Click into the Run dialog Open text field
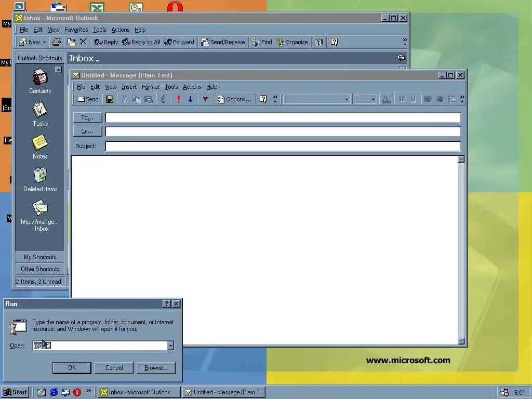Viewport: 532px width, 399px height. 100,345
